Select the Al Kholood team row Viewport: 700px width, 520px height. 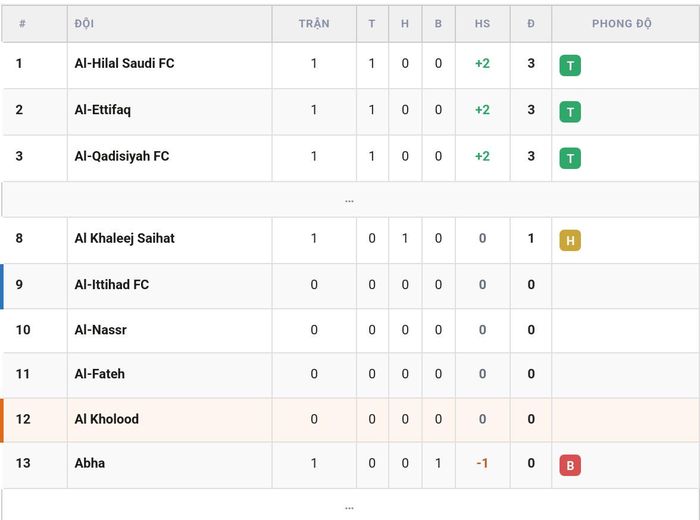[x=351, y=420]
